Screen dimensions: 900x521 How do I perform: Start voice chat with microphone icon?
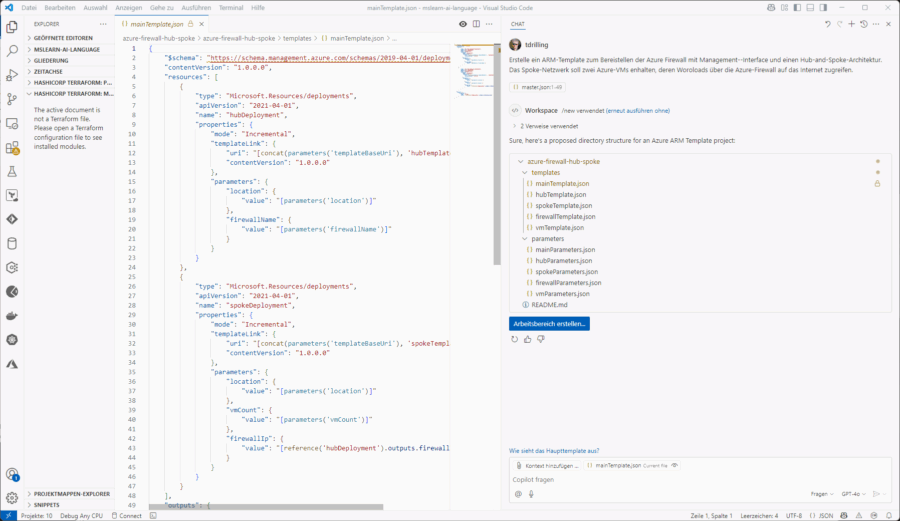coord(531,493)
